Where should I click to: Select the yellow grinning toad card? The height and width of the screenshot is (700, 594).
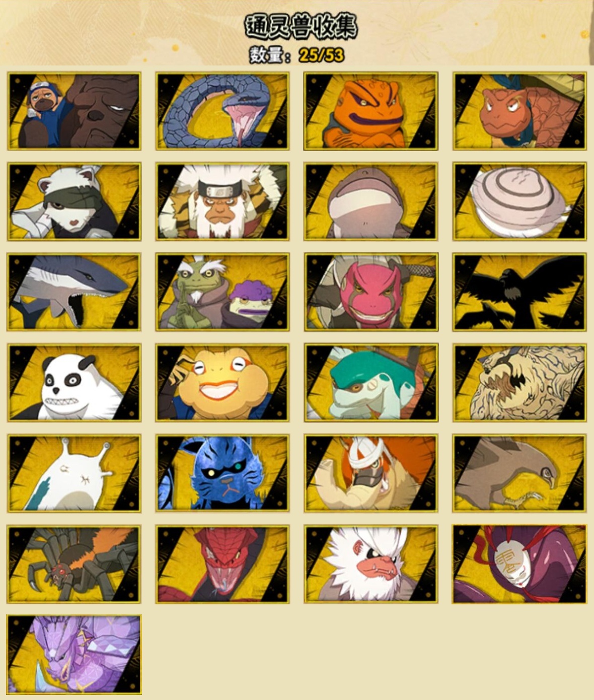[x=222, y=383]
